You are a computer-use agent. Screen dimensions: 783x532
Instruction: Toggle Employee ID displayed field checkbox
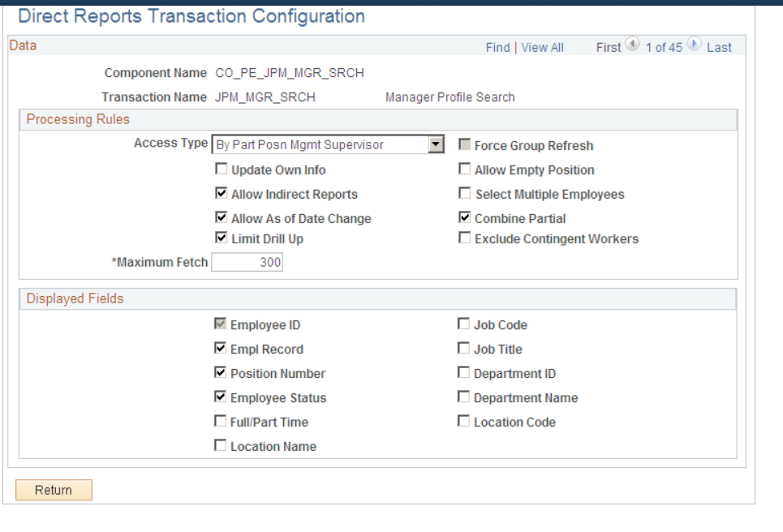[x=220, y=324]
